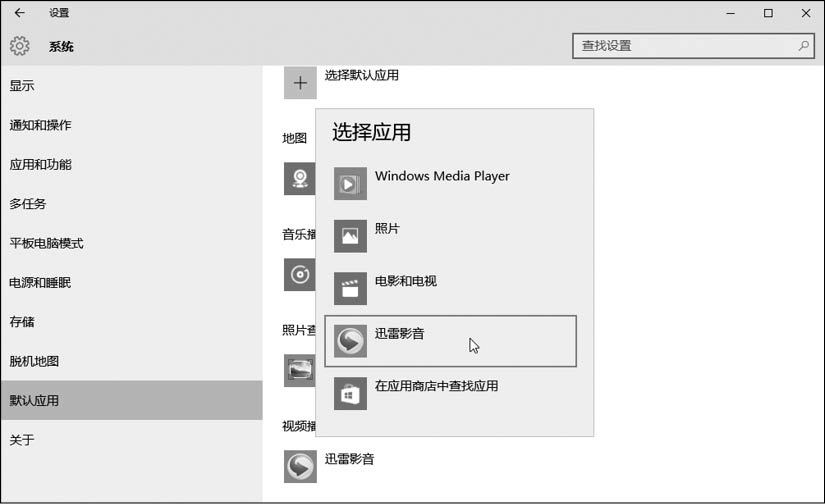Open 脱机地图 settings page

(132, 361)
